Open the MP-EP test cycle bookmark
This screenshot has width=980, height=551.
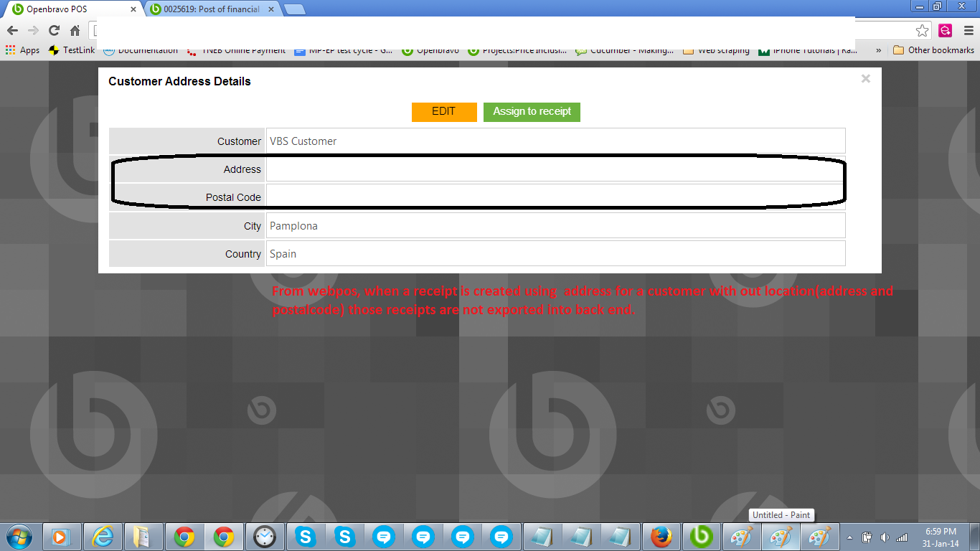pyautogui.click(x=344, y=50)
